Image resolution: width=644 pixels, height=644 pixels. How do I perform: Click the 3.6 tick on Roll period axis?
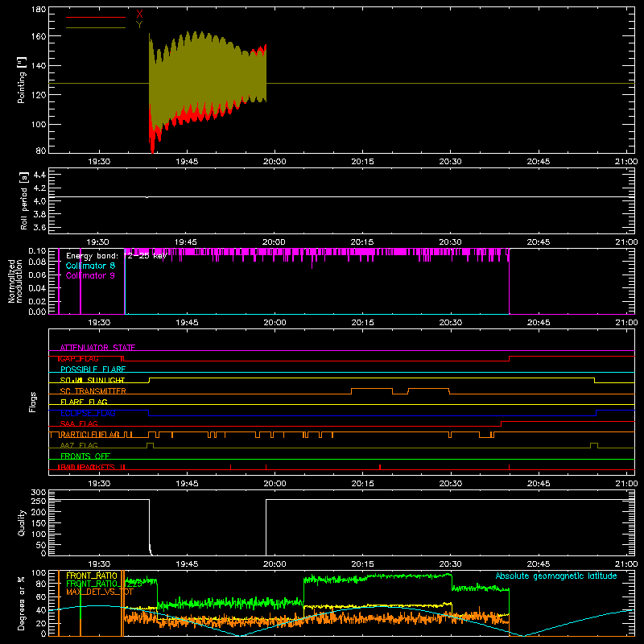tap(39, 228)
